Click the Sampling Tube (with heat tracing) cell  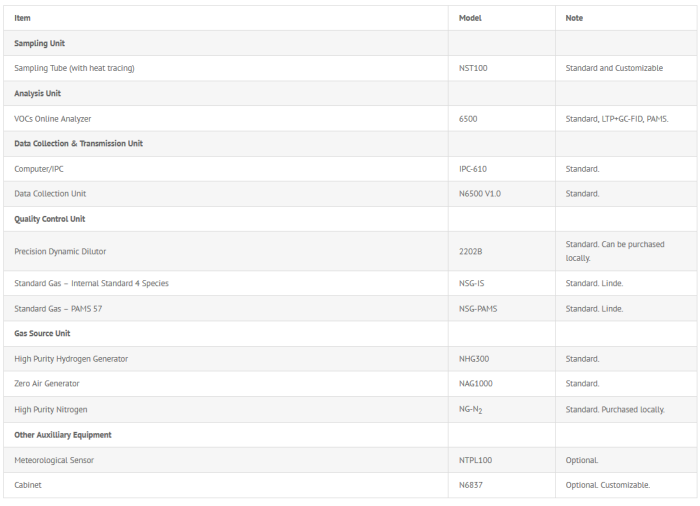74,68
